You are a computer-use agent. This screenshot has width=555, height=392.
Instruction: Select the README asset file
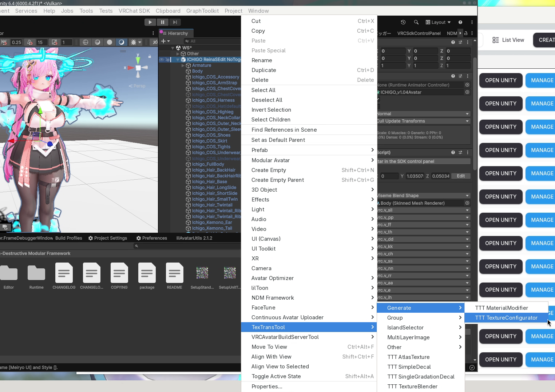point(175,276)
